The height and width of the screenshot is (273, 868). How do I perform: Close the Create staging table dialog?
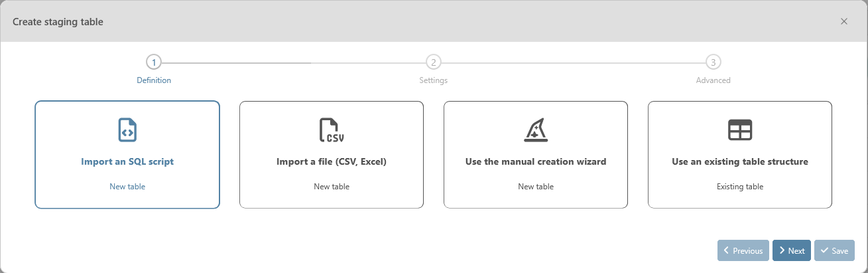[x=844, y=21]
